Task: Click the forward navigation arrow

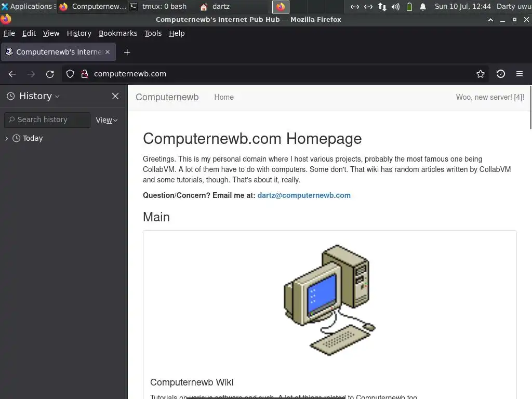Action: (31, 74)
